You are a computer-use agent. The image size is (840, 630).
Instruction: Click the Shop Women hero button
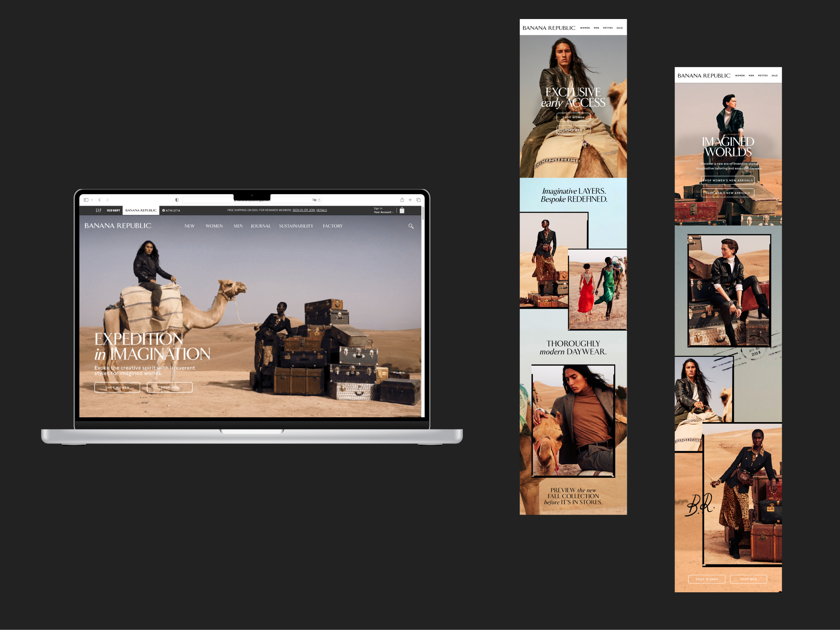click(x=117, y=387)
